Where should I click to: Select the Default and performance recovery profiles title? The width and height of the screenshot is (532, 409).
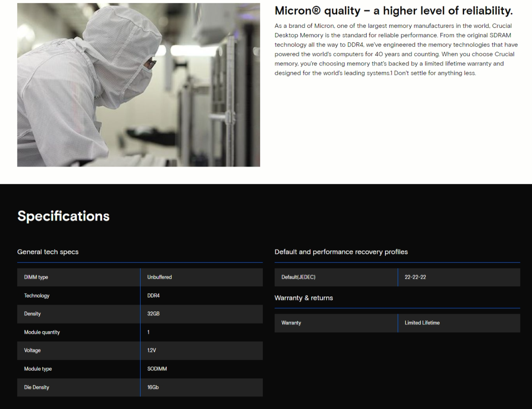341,252
